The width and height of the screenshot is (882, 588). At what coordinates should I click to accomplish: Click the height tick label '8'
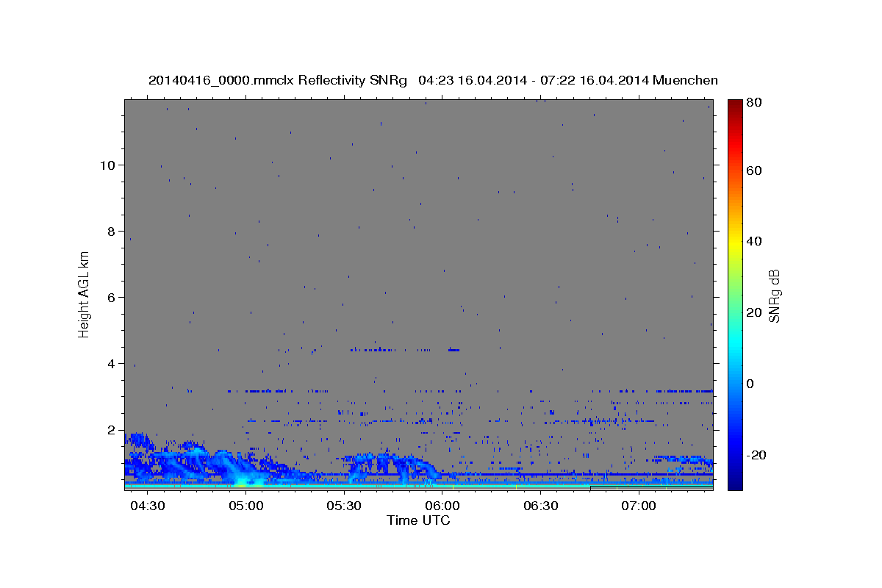[x=110, y=231]
